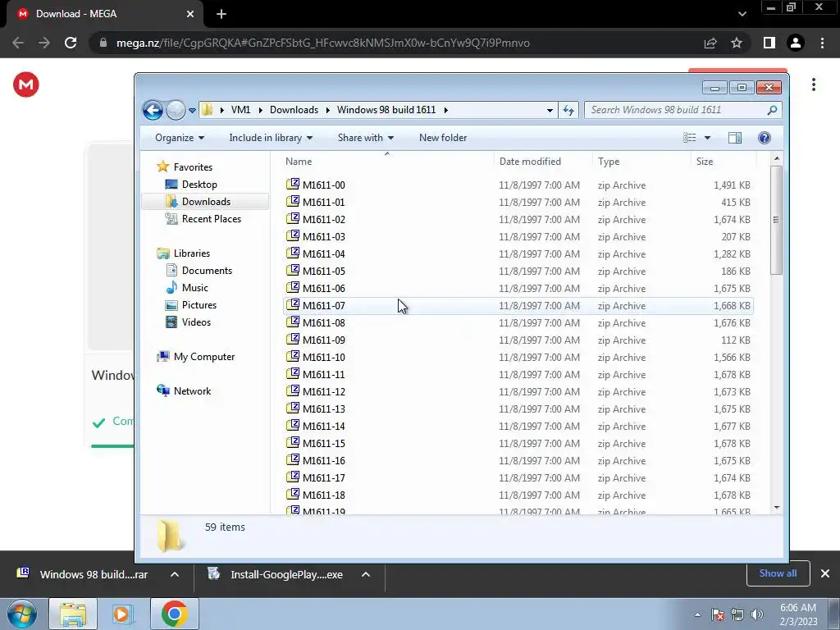The width and height of the screenshot is (840, 630).
Task: Select the M1611-02 zip archive icon
Action: [x=293, y=218]
